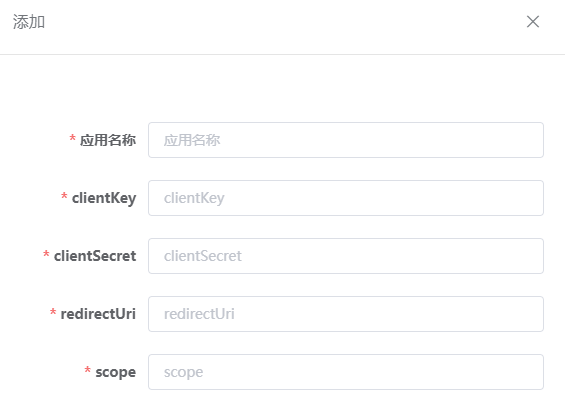Activate the redirectUri input field
This screenshot has width=565, height=412.
click(x=346, y=314)
